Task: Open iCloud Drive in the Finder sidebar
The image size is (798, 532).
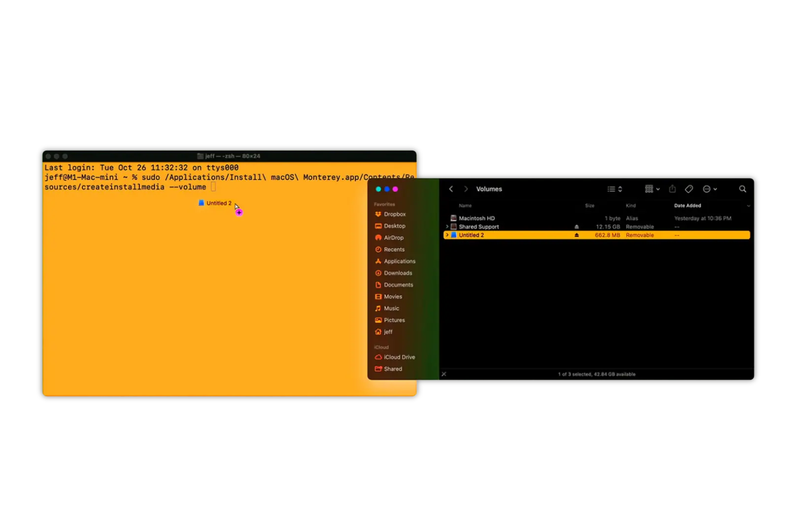Action: (395, 358)
